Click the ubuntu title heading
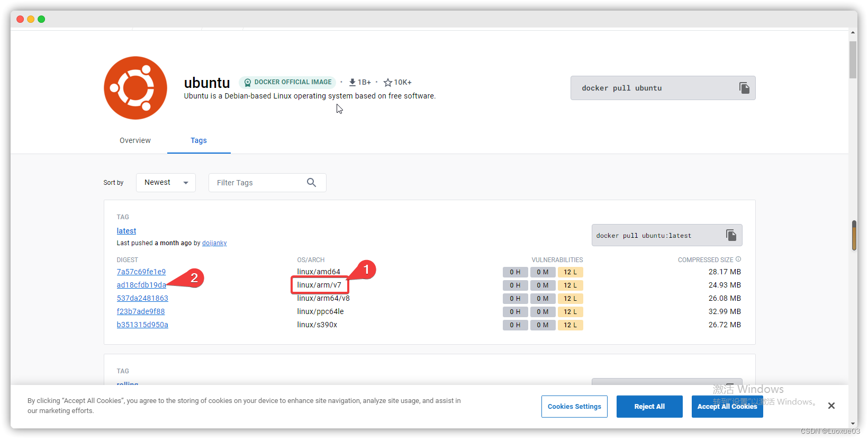The width and height of the screenshot is (868, 439). click(x=207, y=83)
